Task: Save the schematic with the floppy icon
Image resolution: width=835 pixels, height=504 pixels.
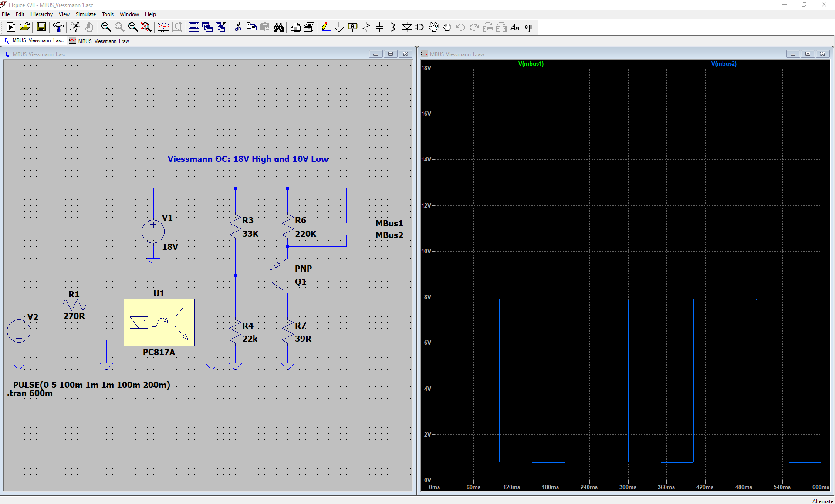Action: (41, 27)
